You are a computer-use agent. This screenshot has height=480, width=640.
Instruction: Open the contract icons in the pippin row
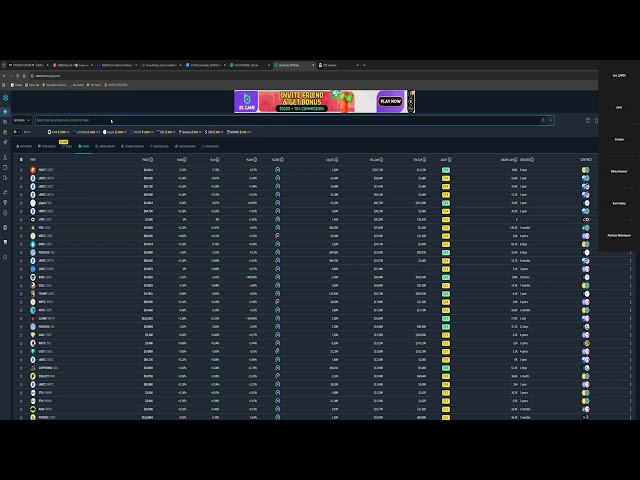[586, 203]
